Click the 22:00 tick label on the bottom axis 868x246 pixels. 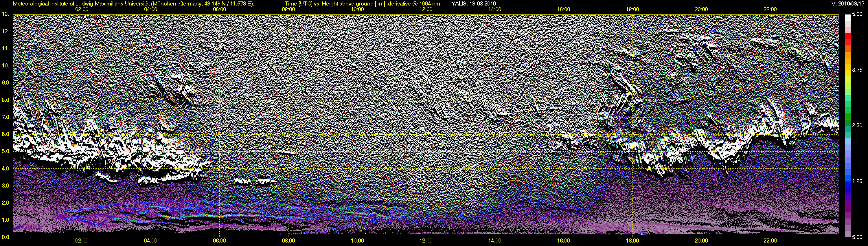770,241
